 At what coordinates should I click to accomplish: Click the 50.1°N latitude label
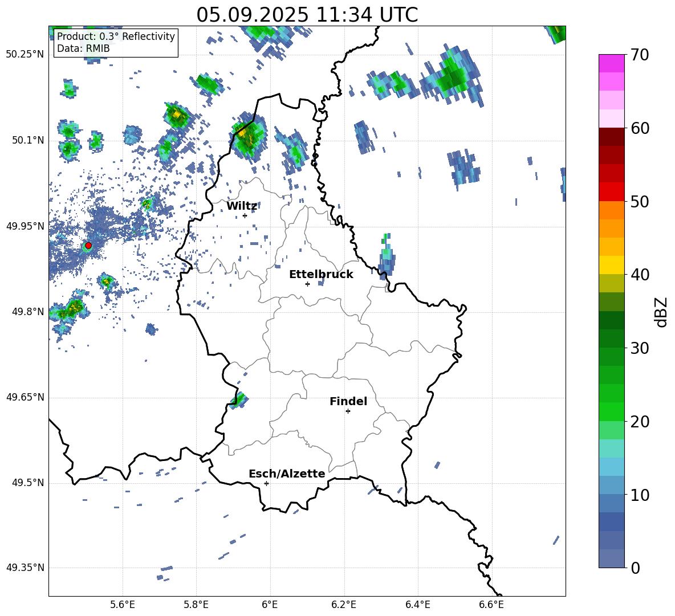click(28, 141)
